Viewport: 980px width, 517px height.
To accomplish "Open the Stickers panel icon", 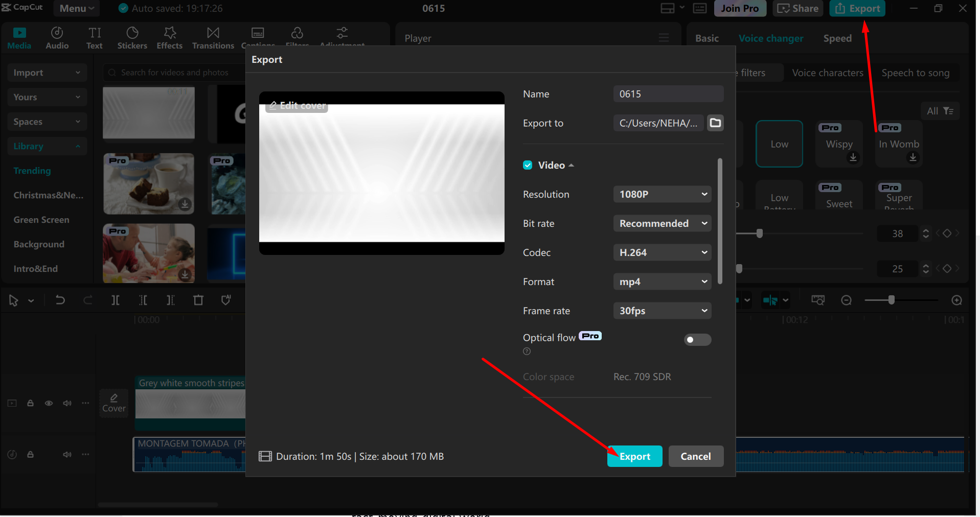I will [132, 38].
